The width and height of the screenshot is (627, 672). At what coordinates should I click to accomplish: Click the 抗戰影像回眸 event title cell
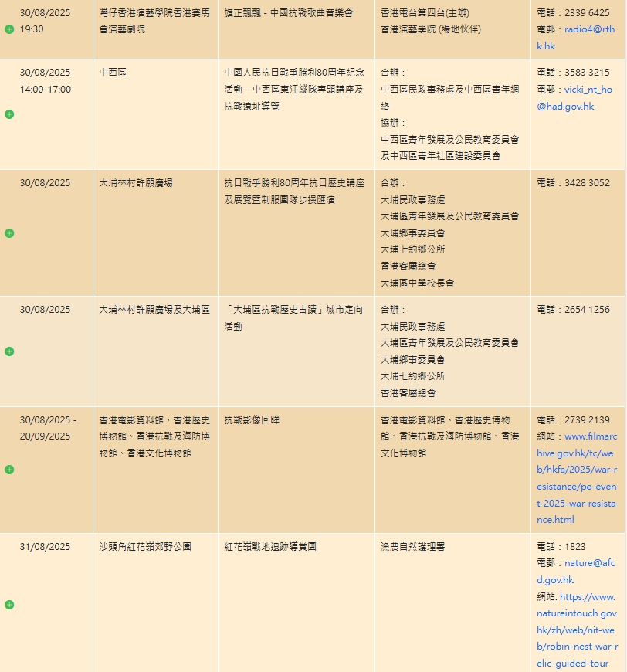(252, 420)
